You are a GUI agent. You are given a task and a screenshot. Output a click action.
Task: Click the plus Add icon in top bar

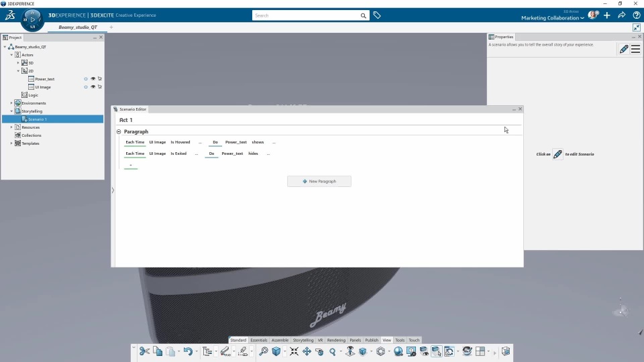(x=607, y=15)
